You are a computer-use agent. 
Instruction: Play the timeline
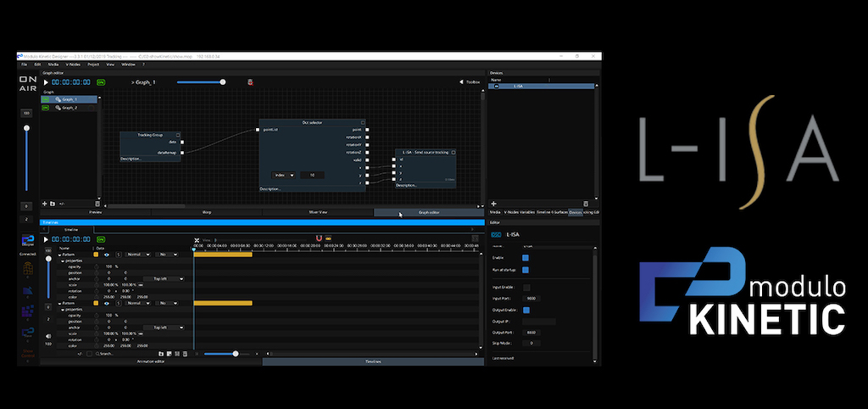[46, 239]
